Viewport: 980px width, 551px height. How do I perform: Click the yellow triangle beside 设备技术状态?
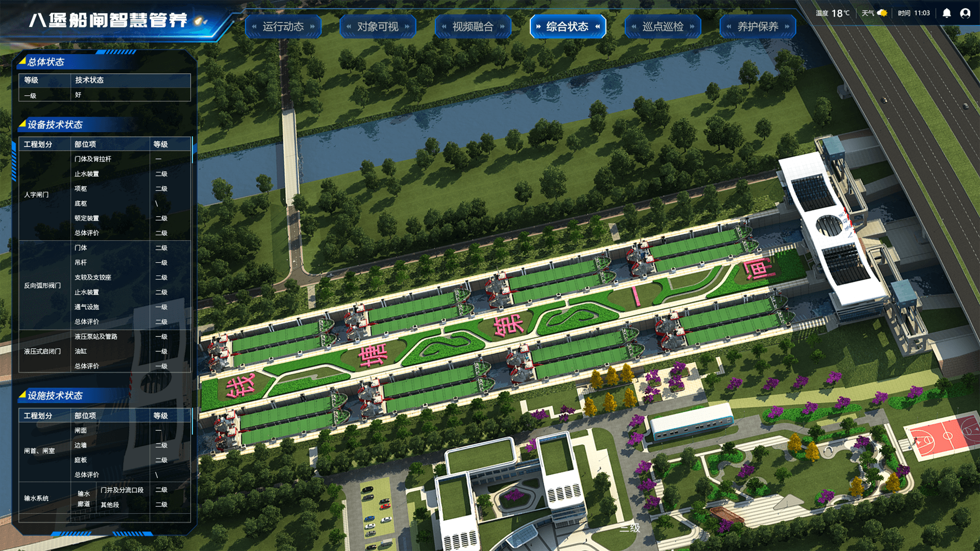pos(22,124)
